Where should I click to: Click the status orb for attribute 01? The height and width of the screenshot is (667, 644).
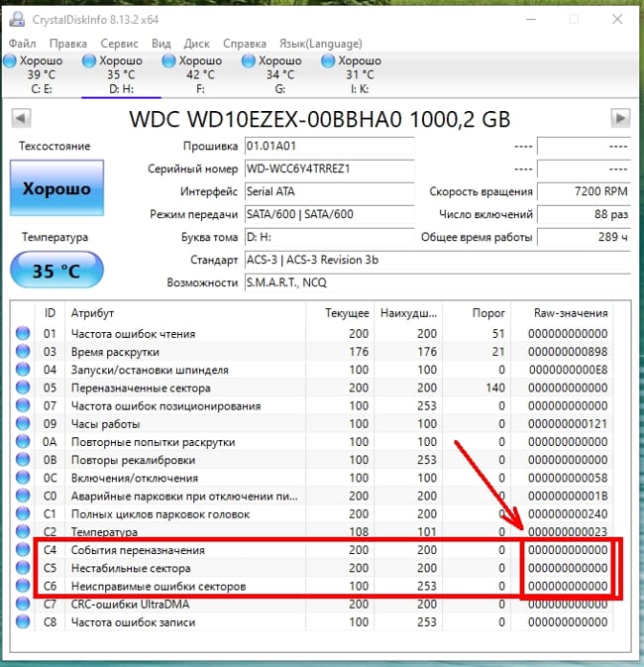pos(23,333)
